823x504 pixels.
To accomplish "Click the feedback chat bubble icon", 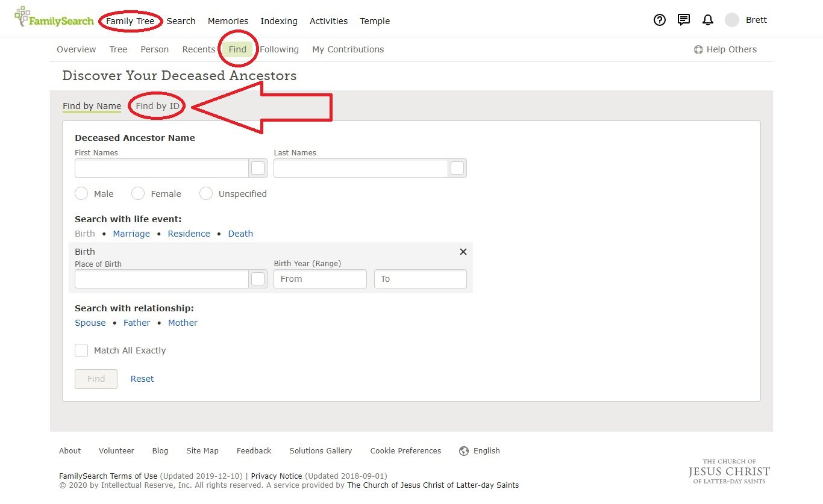I will coord(683,20).
